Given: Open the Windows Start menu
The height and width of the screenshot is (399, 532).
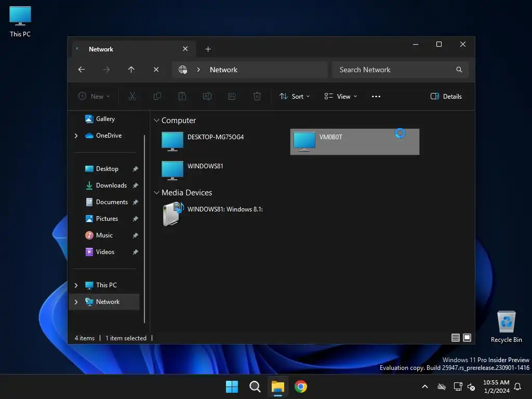Looking at the screenshot, I should tap(232, 387).
